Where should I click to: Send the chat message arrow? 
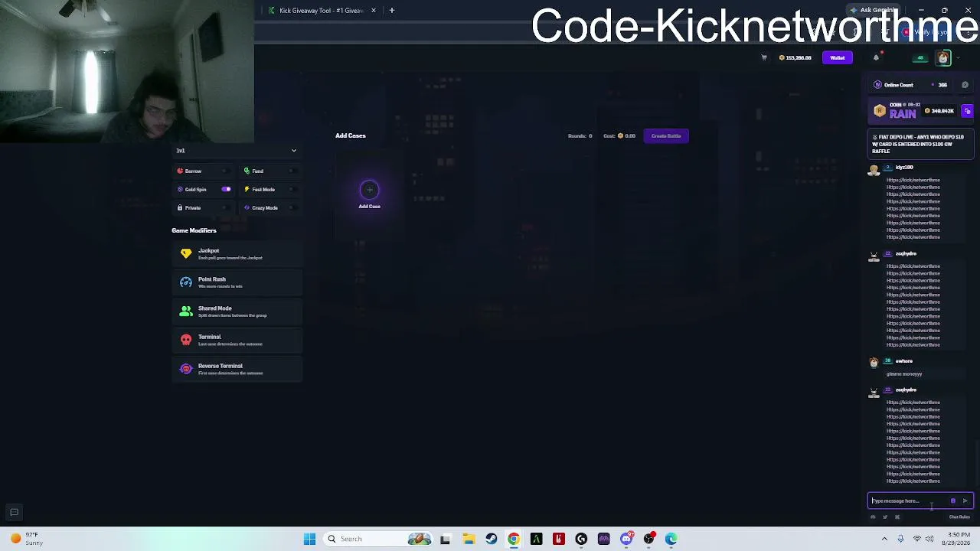[x=965, y=501]
